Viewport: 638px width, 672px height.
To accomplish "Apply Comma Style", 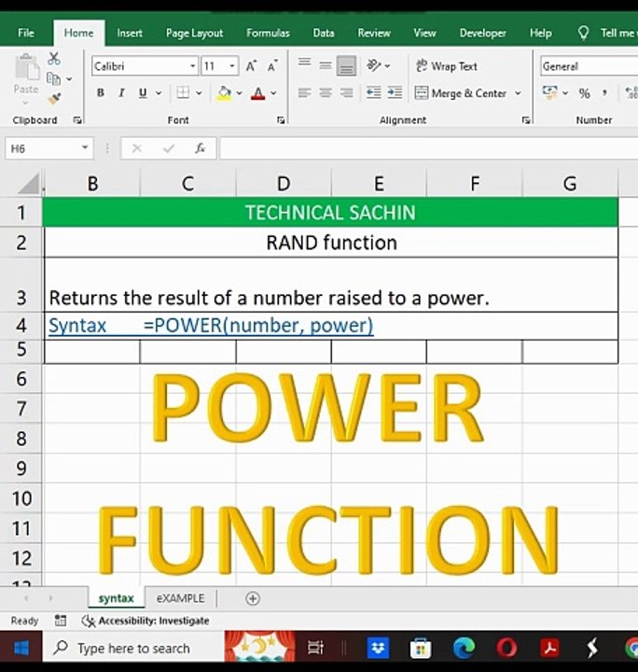I will [x=604, y=93].
